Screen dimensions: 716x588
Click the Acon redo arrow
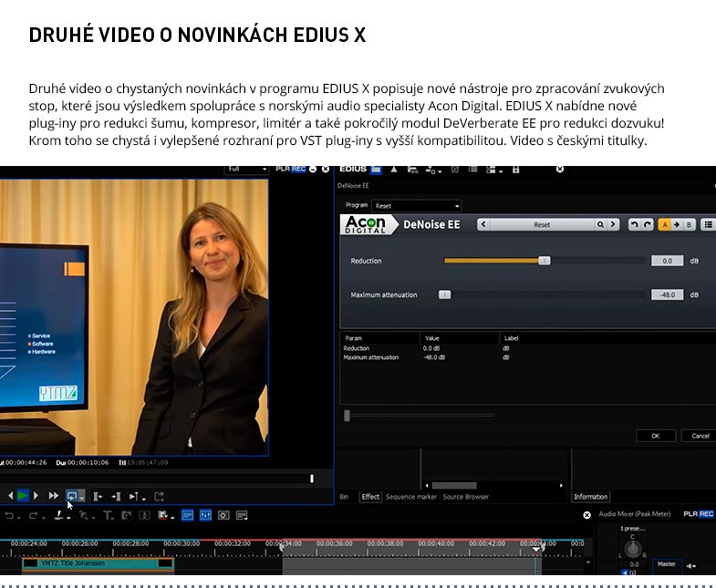coord(648,224)
